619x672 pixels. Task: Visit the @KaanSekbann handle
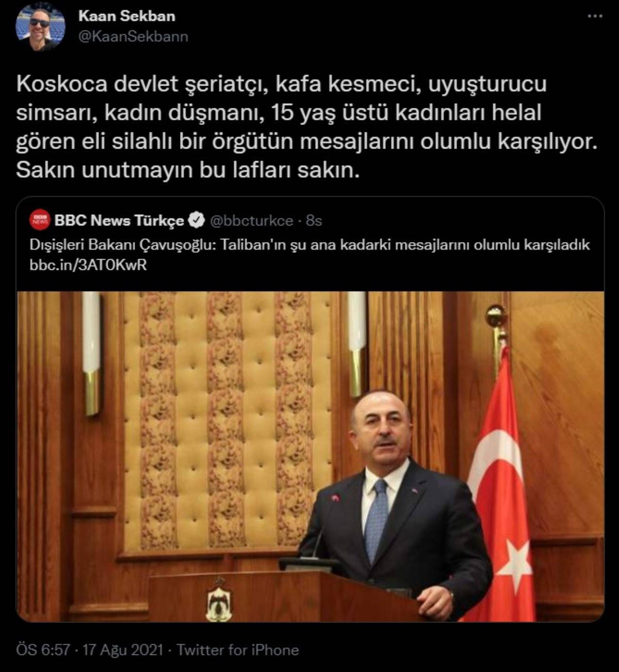133,36
